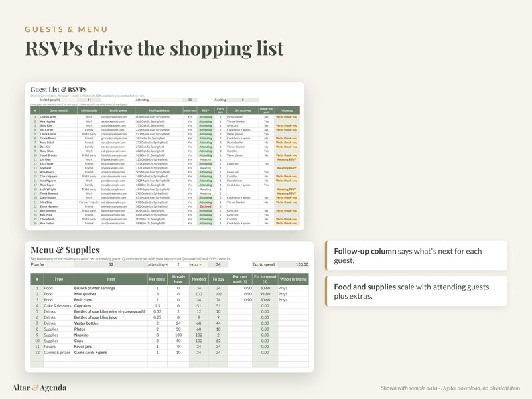Click the 'Cake & desserts' type cell
The width and height of the screenshot is (532, 399).
pos(58,306)
